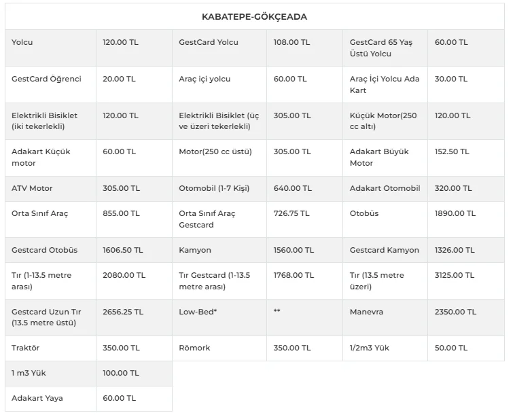Click the Low-Bed* cell
This screenshot has height=415, width=532.
[198, 312]
